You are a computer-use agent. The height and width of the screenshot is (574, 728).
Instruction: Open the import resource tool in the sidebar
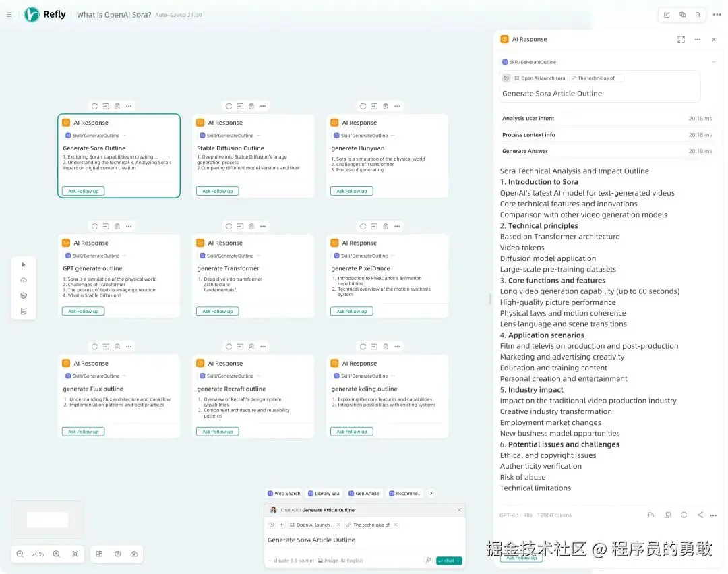tap(24, 279)
